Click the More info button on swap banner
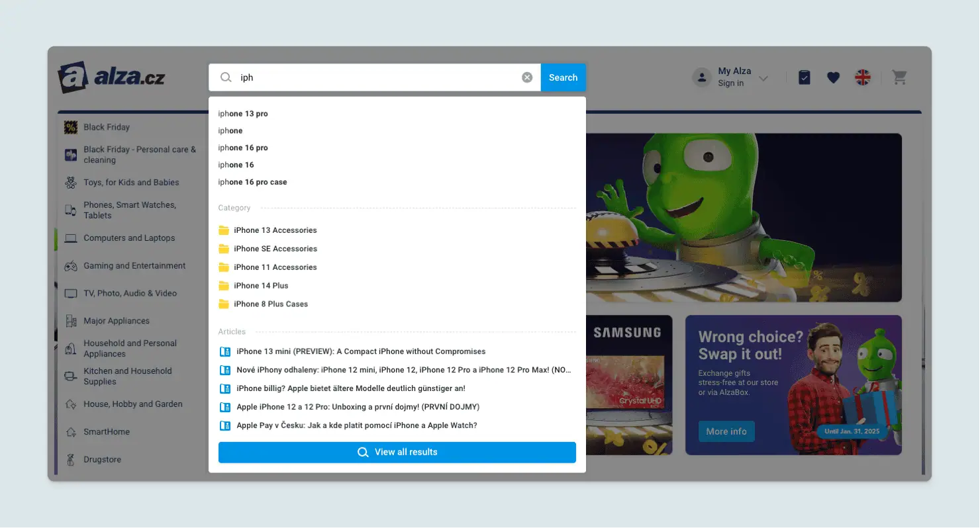This screenshot has height=528, width=980. 726,431
